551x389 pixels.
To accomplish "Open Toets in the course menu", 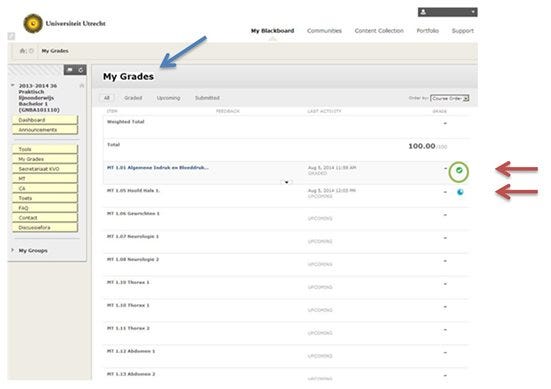I will 45,198.
